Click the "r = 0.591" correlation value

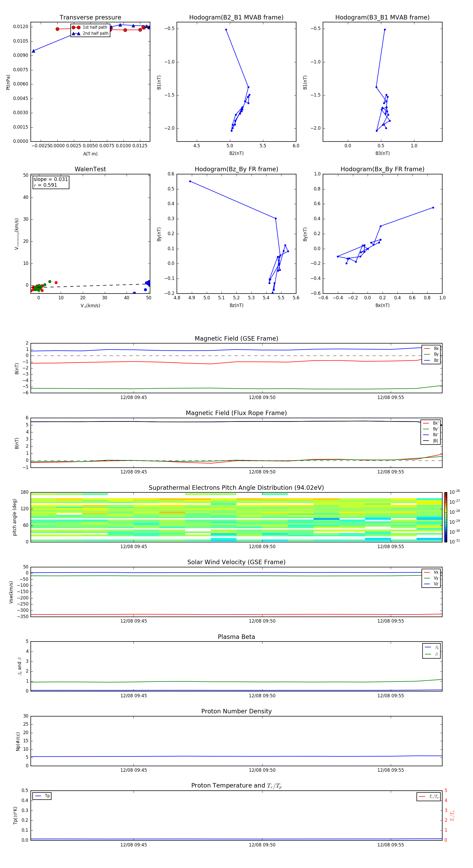tap(45, 185)
